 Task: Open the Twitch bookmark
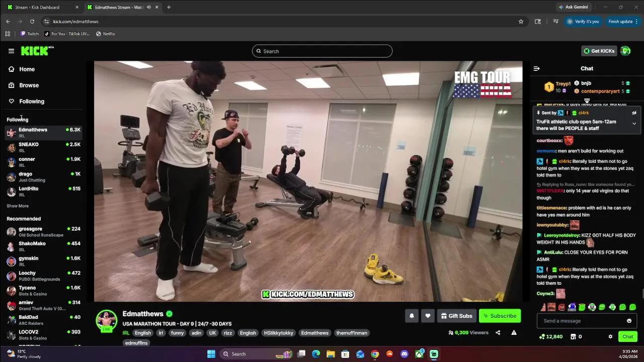coord(29,34)
